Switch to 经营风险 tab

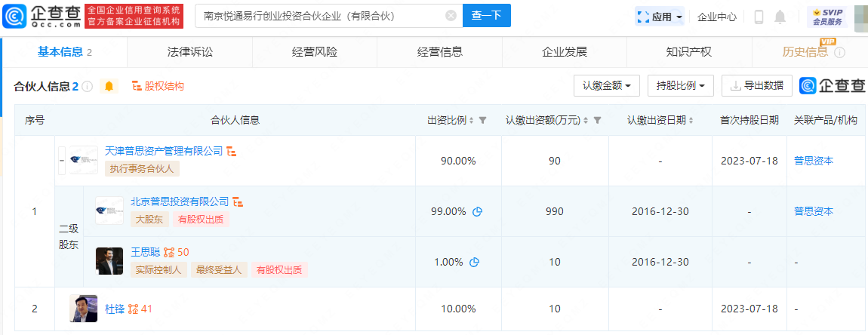315,53
